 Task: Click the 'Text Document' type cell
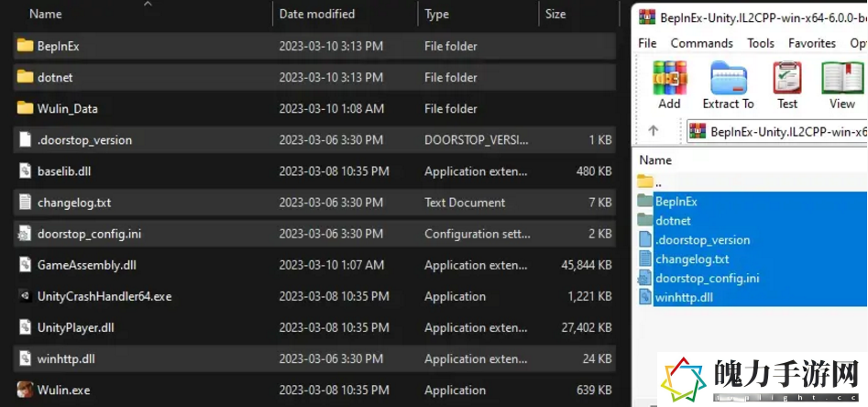point(465,203)
